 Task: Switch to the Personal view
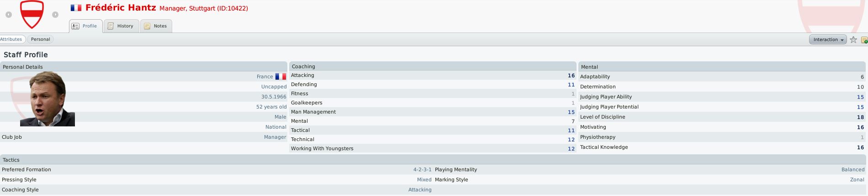point(40,39)
